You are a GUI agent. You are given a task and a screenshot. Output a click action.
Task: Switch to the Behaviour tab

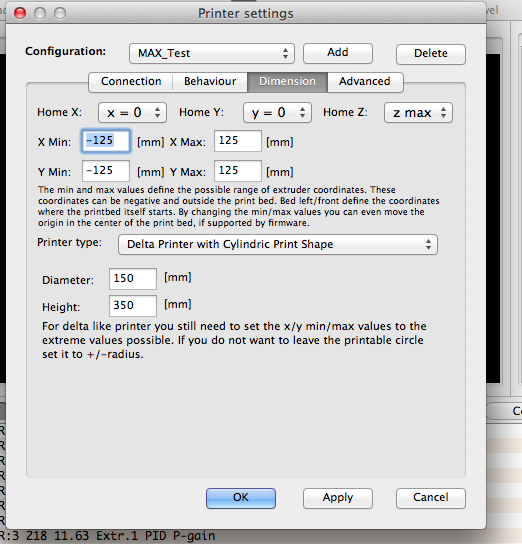pos(210,82)
